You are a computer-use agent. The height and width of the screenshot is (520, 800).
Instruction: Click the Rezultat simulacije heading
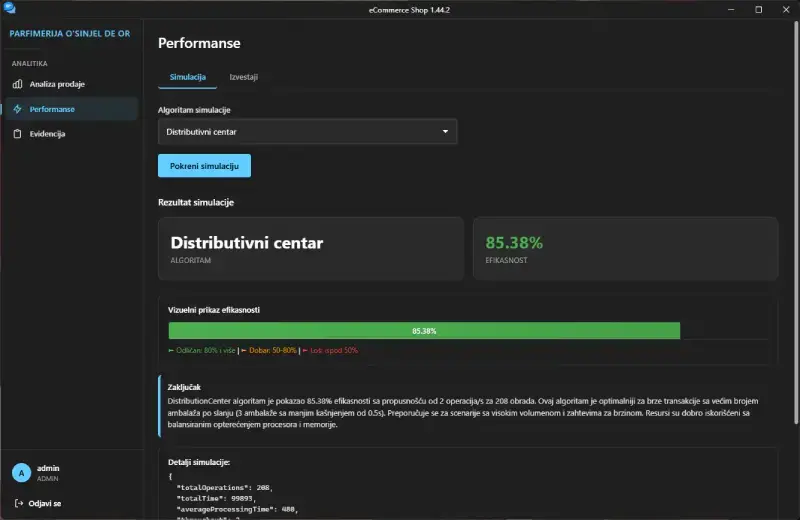click(196, 203)
